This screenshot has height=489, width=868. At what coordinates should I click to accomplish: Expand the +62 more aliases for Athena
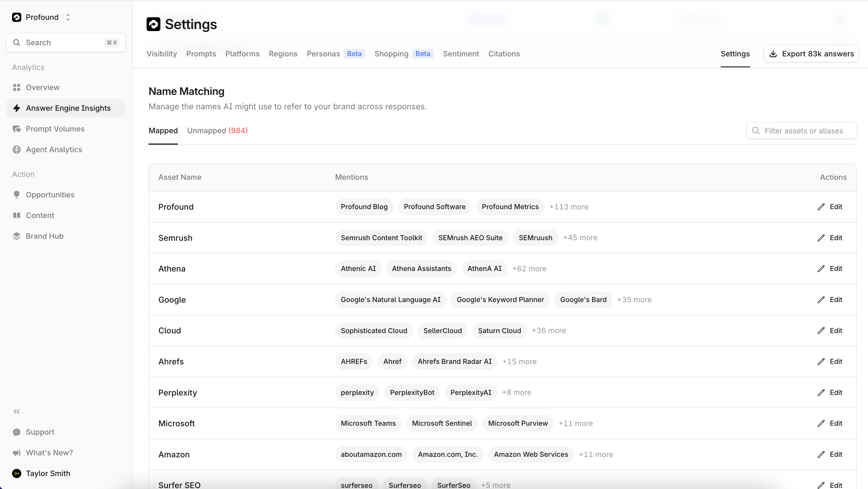coord(529,268)
